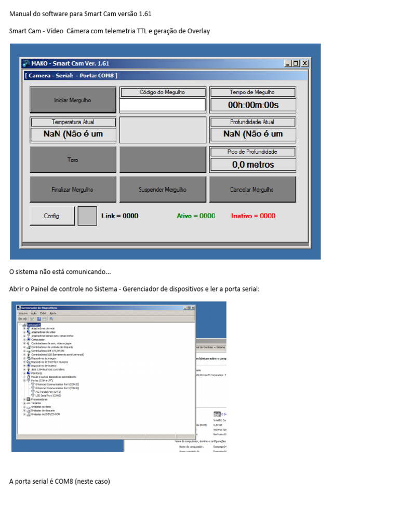Click the '0,0 metros' peak depth value
This screenshot has height=532, width=399.
pyautogui.click(x=253, y=165)
